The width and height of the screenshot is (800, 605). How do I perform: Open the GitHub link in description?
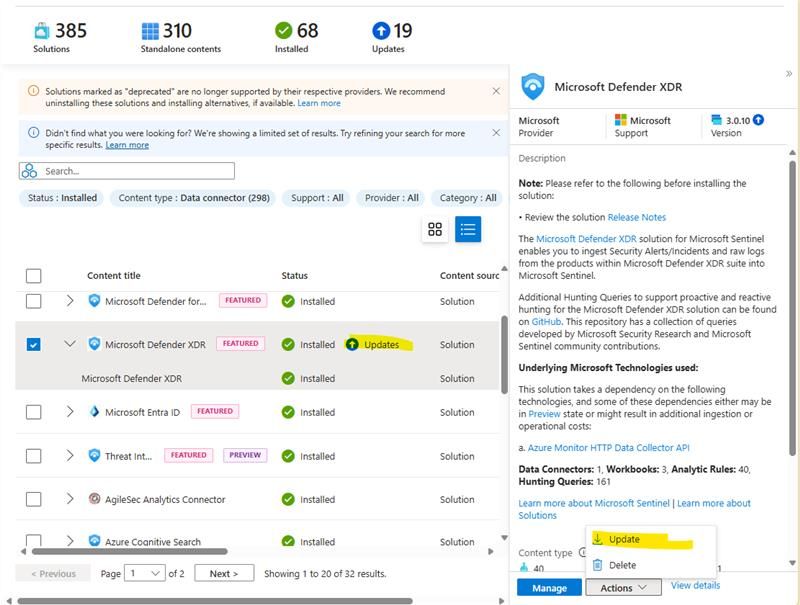(x=546, y=322)
